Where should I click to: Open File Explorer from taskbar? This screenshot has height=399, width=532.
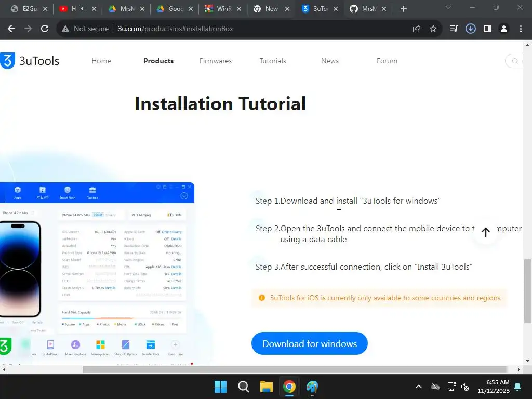coord(267,387)
